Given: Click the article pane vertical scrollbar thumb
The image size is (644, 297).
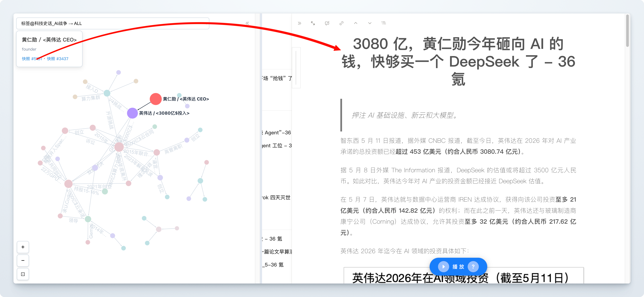Looking at the screenshot, I should point(627,31).
